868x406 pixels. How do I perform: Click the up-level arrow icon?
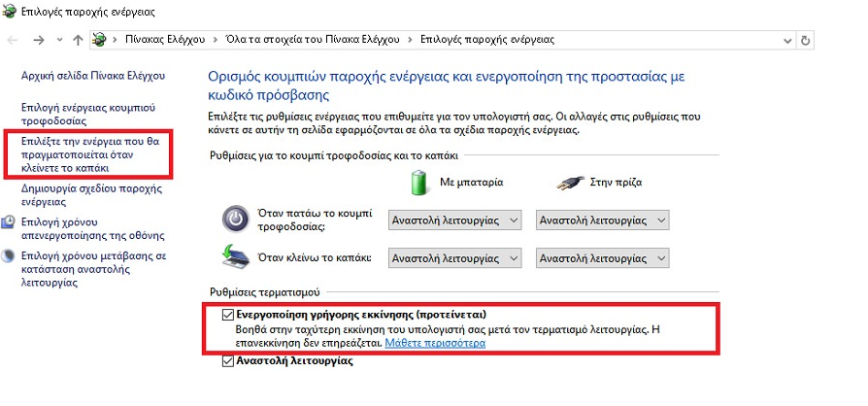click(78, 40)
